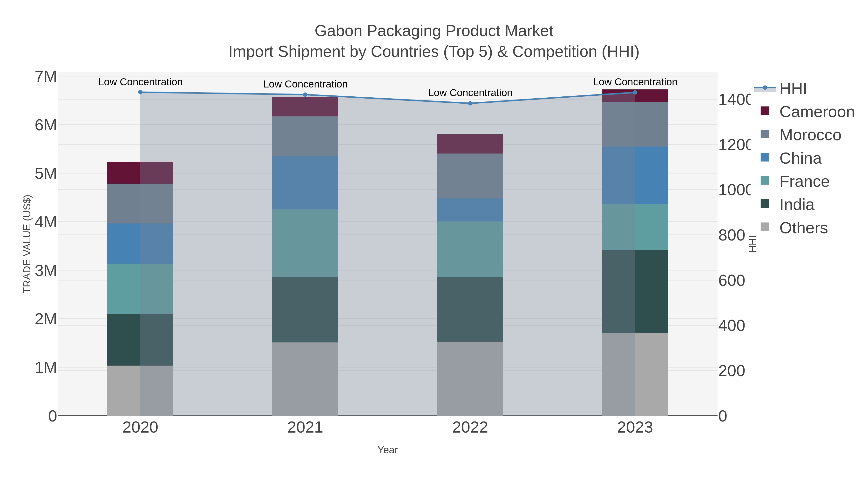
Task: Click the 2022 France bar segment
Action: click(x=470, y=250)
